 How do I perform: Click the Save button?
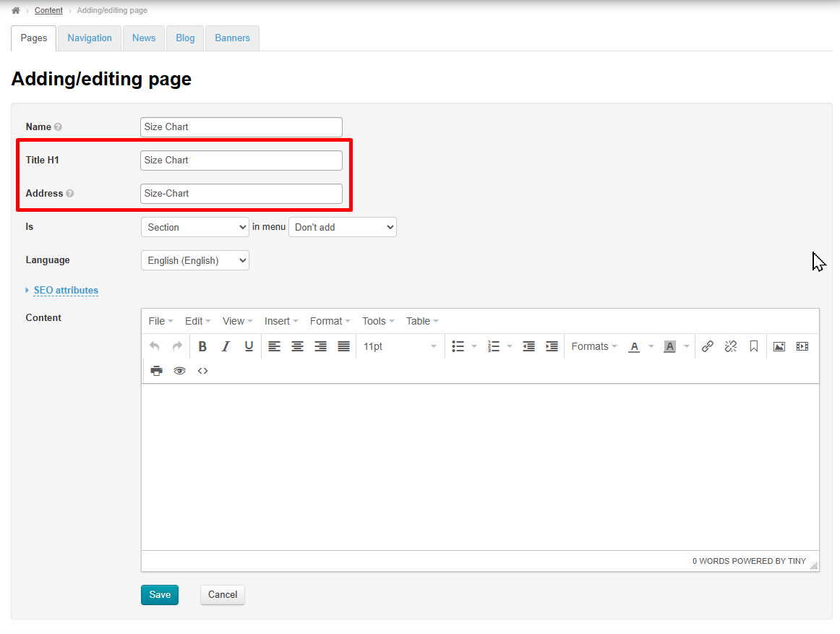pyautogui.click(x=160, y=594)
